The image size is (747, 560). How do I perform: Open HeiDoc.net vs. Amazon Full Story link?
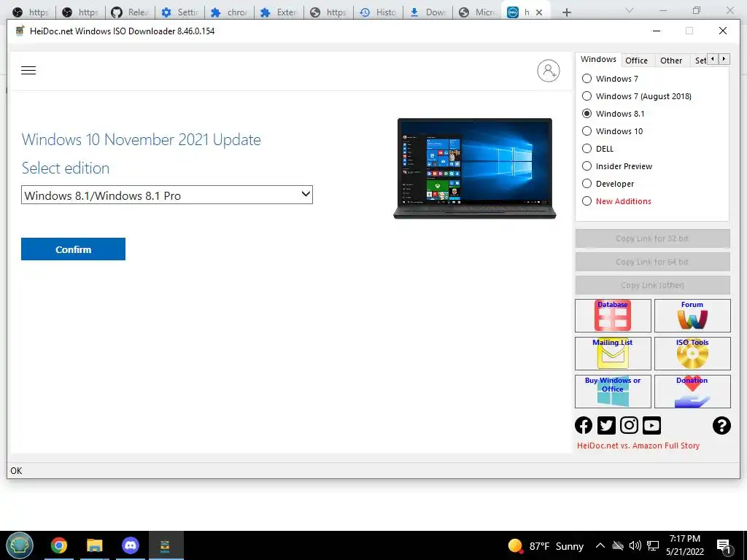coord(638,446)
